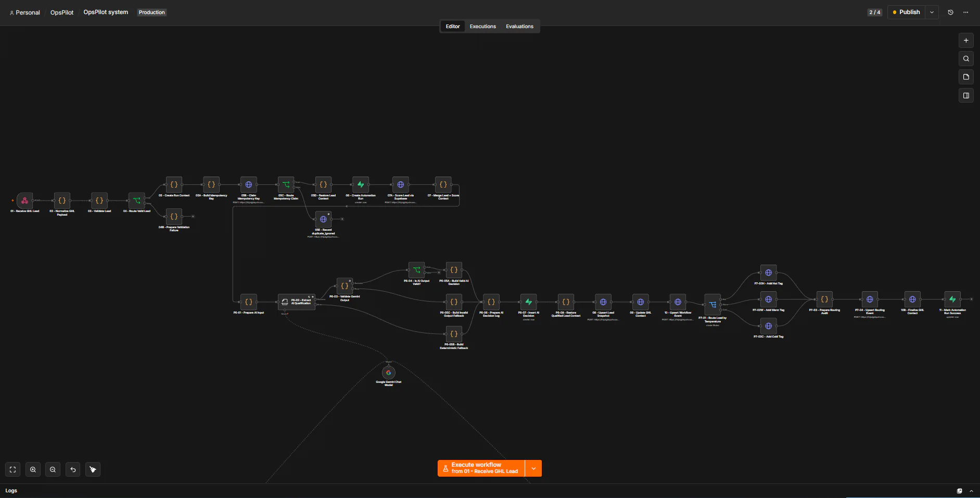The width and height of the screenshot is (980, 498).
Task: Select the 04 - Route Valid Lead node
Action: [136, 201]
